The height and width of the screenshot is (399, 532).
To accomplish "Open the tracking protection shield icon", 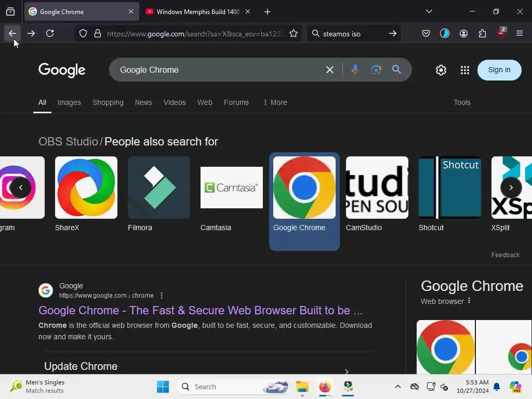I will 83,34.
